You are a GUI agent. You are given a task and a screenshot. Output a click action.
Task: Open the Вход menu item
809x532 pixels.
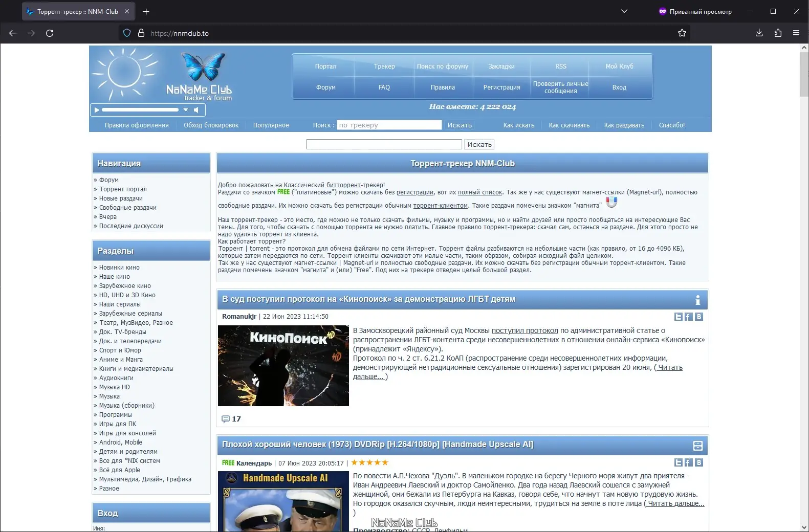tap(619, 87)
